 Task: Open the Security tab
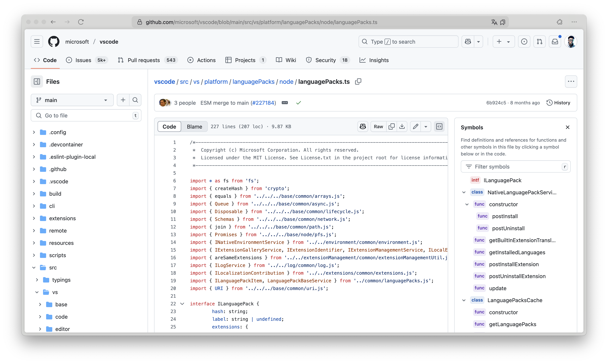(328, 60)
